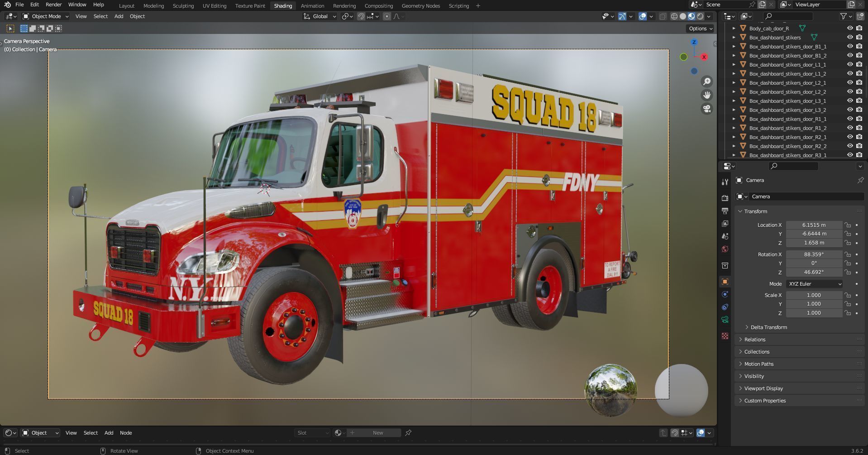Switch to rendered viewport shading
Image resolution: width=868 pixels, height=455 pixels.
pyautogui.click(x=700, y=16)
